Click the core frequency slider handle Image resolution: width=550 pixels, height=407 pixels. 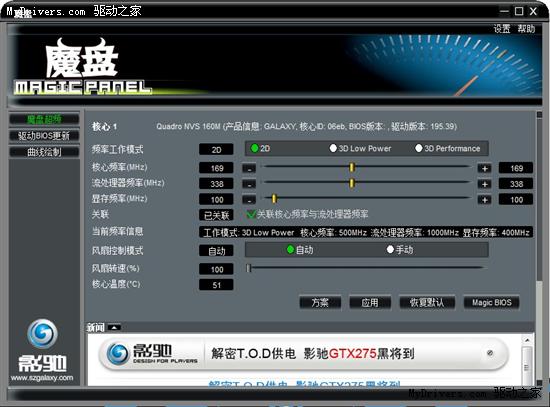352,167
